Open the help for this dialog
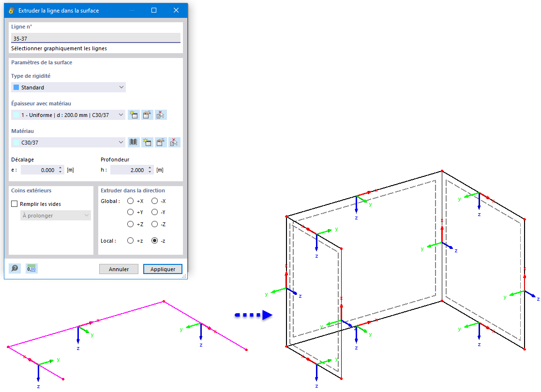 click(15, 268)
